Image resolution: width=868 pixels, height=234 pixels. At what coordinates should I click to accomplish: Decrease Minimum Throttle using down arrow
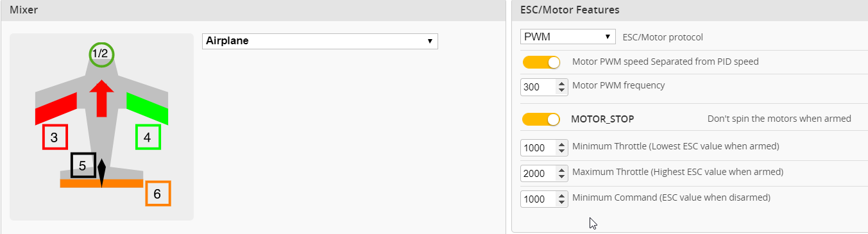pos(562,151)
